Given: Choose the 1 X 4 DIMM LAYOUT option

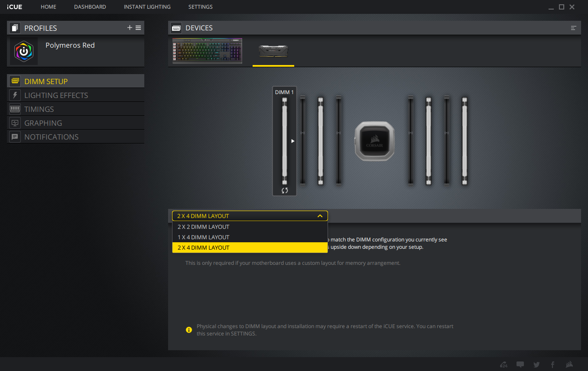Looking at the screenshot, I should [x=250, y=237].
